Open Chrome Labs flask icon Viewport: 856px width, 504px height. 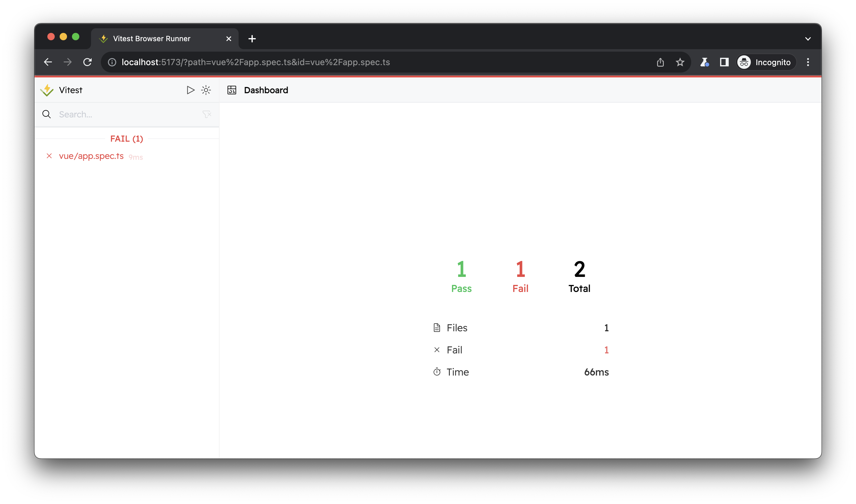click(x=704, y=62)
